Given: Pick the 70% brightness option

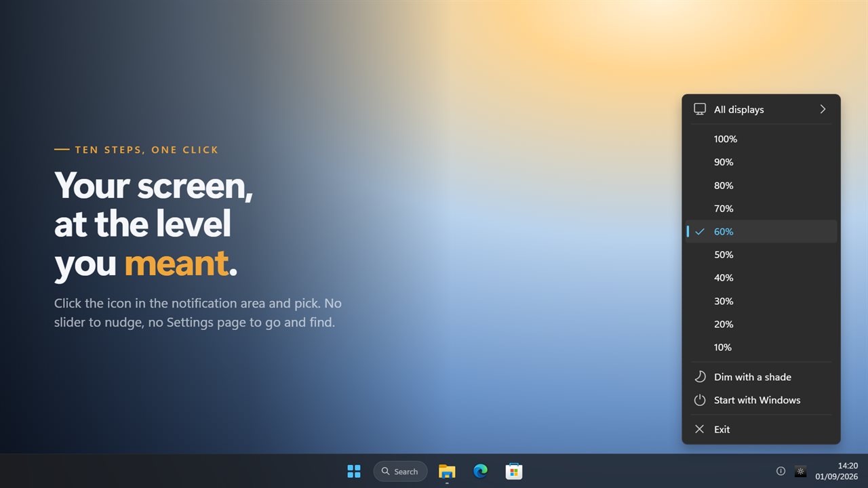Looking at the screenshot, I should [x=761, y=208].
